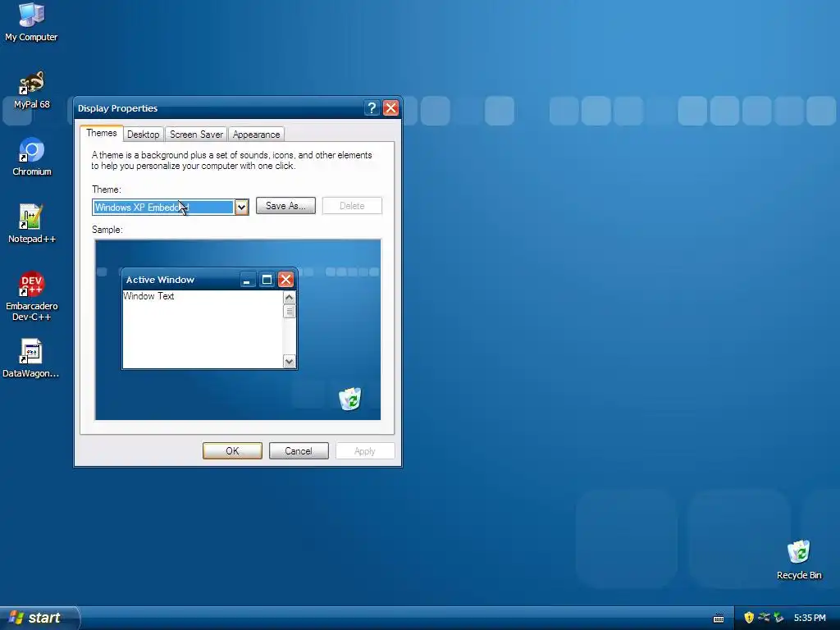
Task: Close the Display Properties dialog
Action: click(391, 107)
